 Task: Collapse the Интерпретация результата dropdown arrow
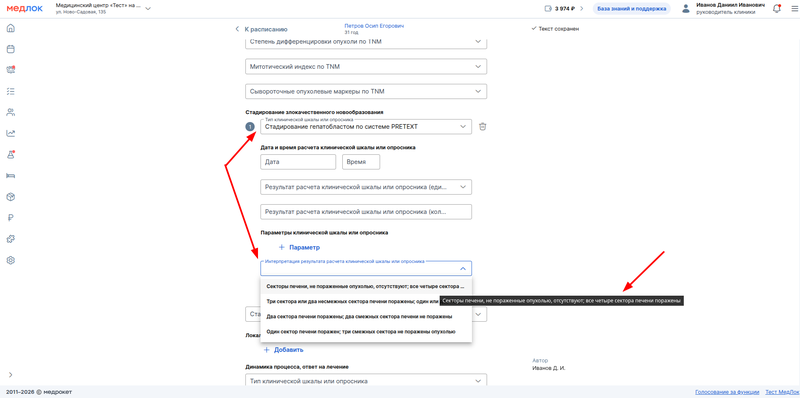(463, 268)
